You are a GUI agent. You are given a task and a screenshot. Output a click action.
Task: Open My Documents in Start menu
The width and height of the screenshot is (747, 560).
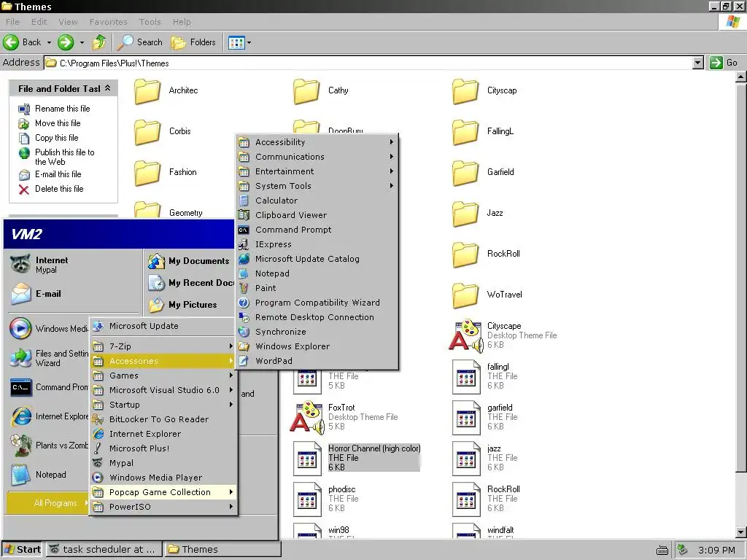(189, 262)
